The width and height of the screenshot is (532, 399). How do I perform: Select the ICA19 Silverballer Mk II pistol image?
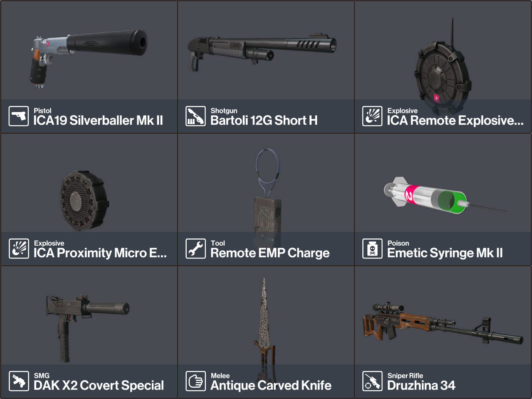point(89,58)
